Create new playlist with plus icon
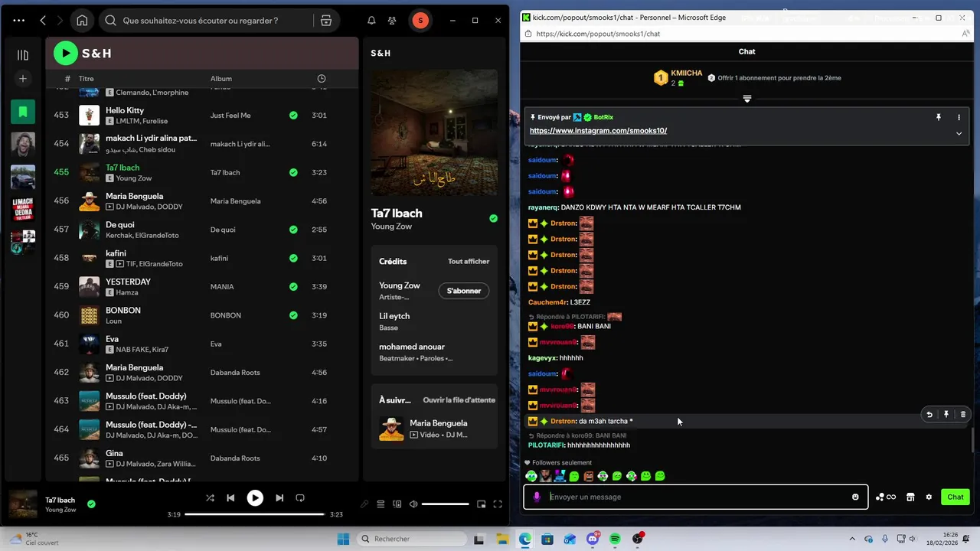The width and height of the screenshot is (980, 551). [23, 78]
